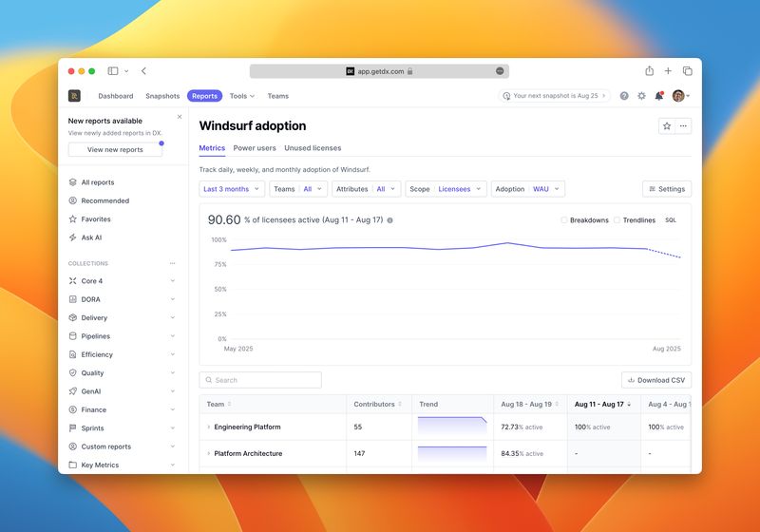
Task: Open the Adoption WAU dropdown
Action: (527, 189)
